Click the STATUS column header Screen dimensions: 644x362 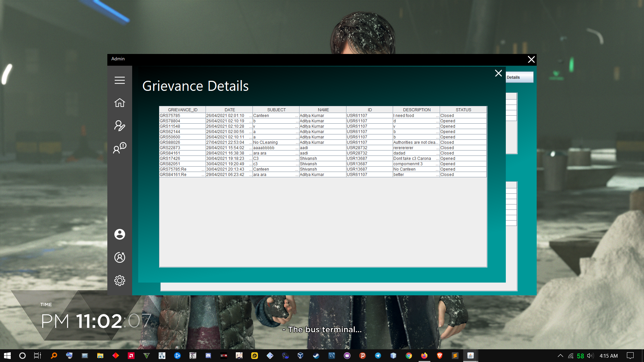click(x=463, y=110)
